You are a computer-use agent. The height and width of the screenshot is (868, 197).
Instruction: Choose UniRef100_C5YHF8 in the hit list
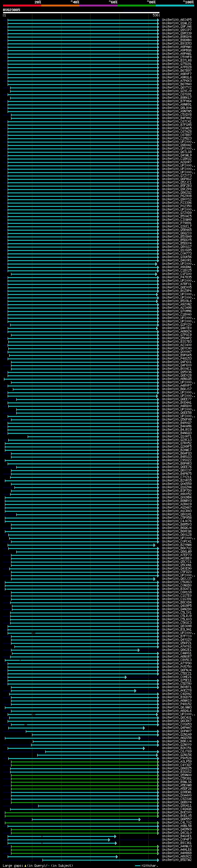tap(177, 57)
